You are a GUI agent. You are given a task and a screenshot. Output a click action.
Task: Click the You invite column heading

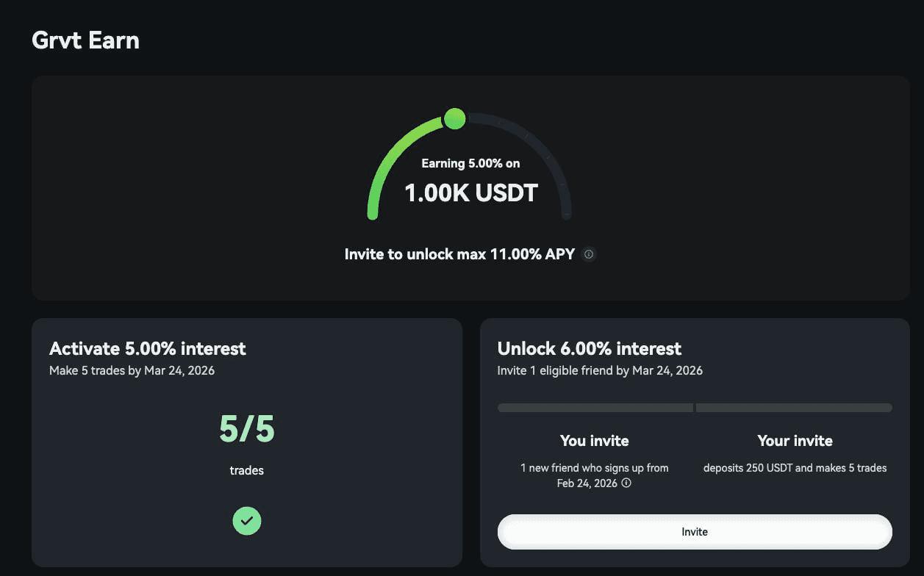coord(595,441)
